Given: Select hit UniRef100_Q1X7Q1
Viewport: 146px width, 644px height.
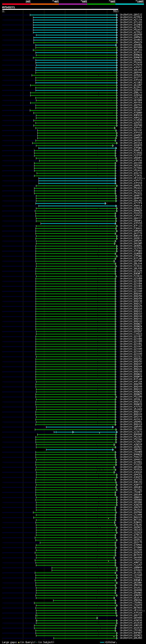Looking at the screenshot, I should tap(131, 490).
